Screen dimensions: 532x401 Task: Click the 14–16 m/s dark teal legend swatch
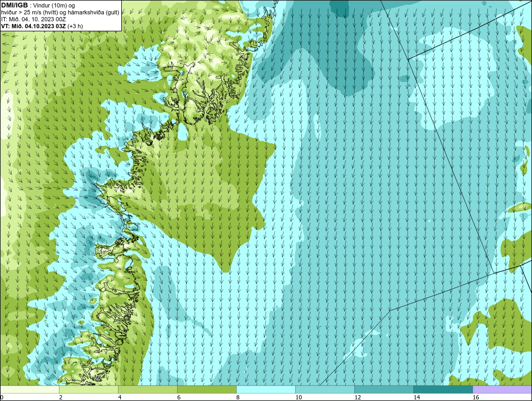[x=443, y=389]
